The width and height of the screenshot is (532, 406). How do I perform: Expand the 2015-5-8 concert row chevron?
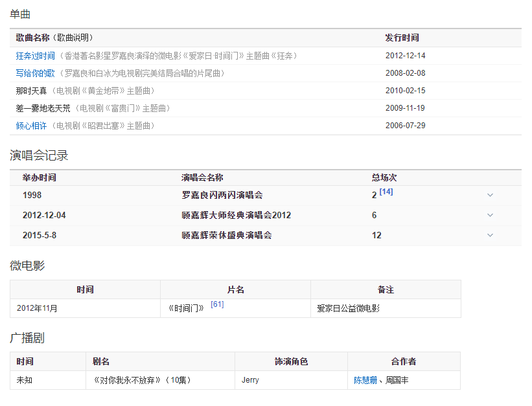pyautogui.click(x=490, y=235)
